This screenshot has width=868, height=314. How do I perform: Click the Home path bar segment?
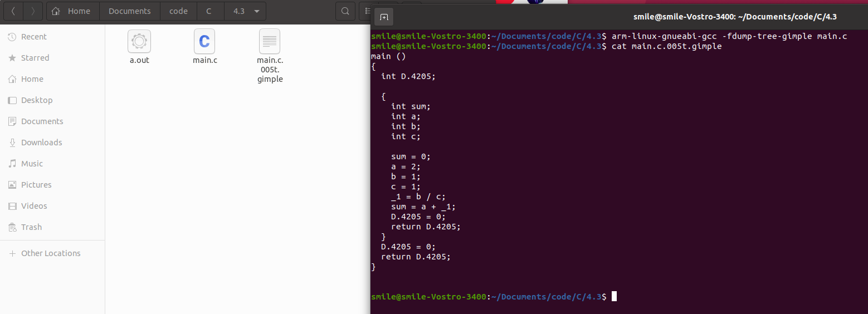pos(73,11)
